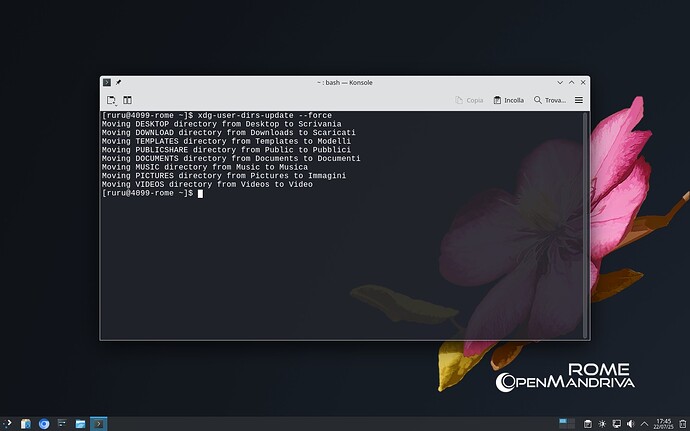Open the Konsole hamburger menu
Viewport: 690px width, 431px height.
click(578, 100)
